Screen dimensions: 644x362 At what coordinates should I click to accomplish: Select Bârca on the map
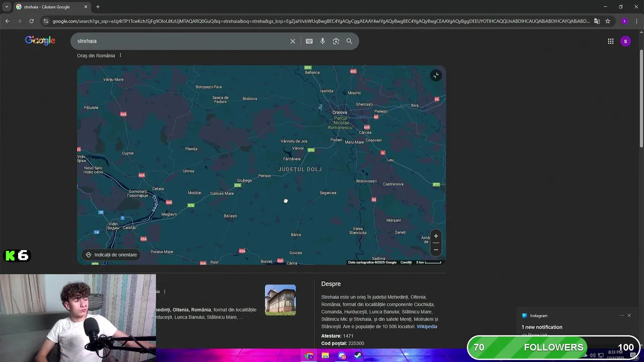click(296, 235)
